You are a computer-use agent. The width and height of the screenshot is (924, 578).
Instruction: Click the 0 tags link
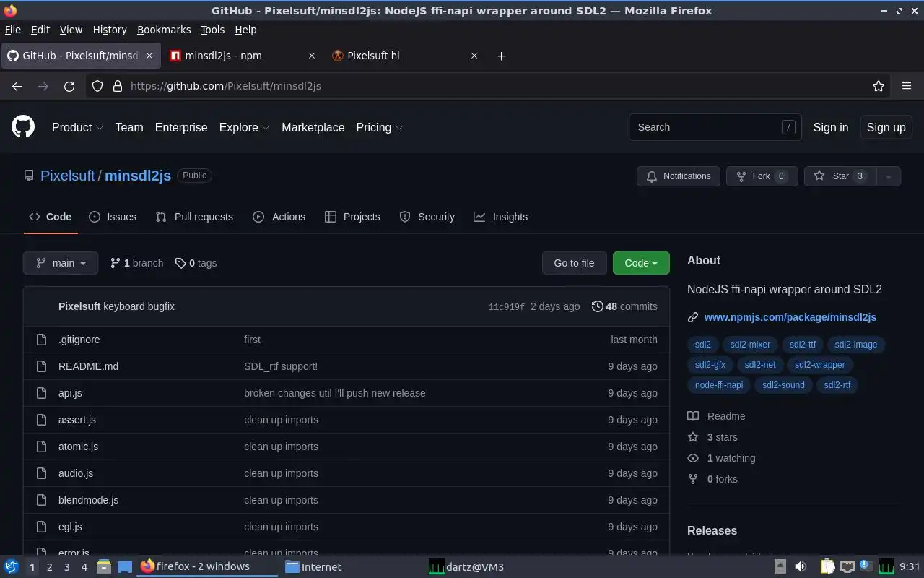pos(196,263)
